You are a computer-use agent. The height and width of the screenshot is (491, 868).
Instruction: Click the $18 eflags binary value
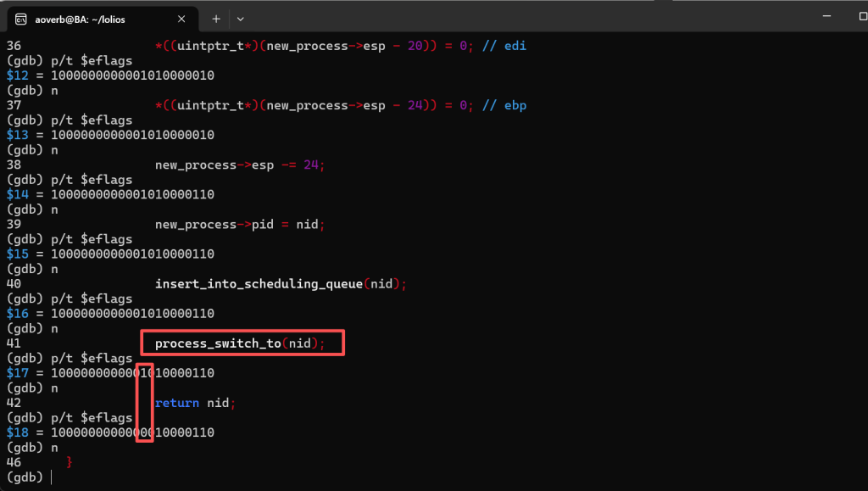132,432
